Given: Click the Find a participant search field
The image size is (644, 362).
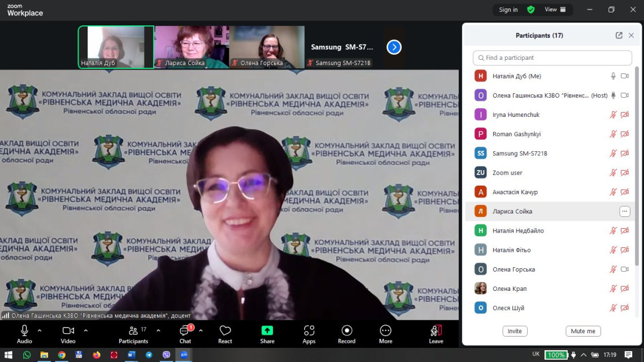Looking at the screenshot, I should click(x=552, y=58).
